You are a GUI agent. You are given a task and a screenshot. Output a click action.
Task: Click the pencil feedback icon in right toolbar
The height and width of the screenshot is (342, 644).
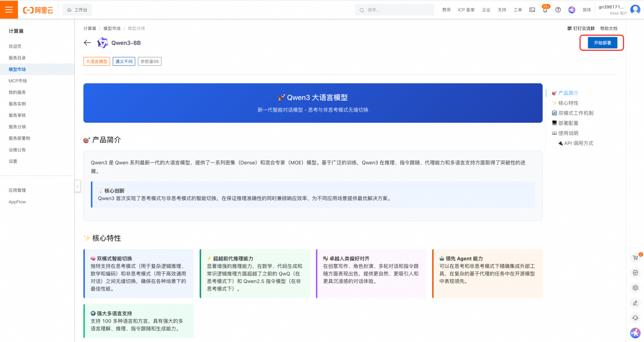point(635,303)
